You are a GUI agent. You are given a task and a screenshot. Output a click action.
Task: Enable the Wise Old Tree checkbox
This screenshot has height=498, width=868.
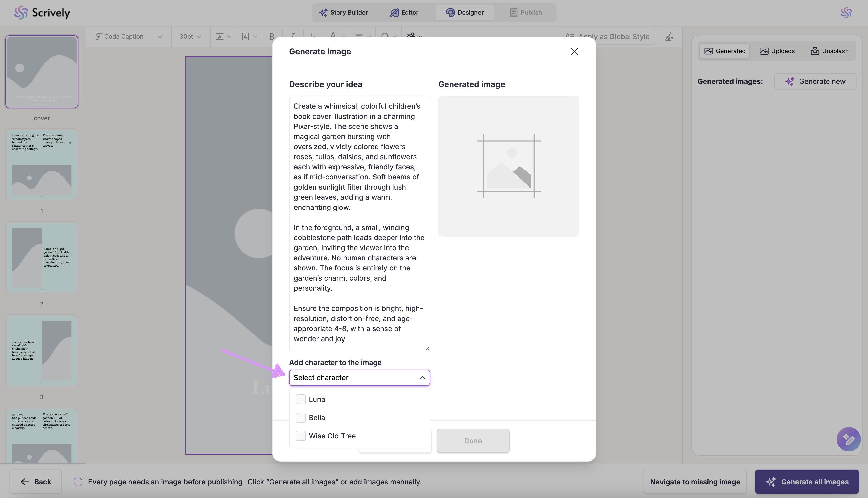(x=301, y=436)
